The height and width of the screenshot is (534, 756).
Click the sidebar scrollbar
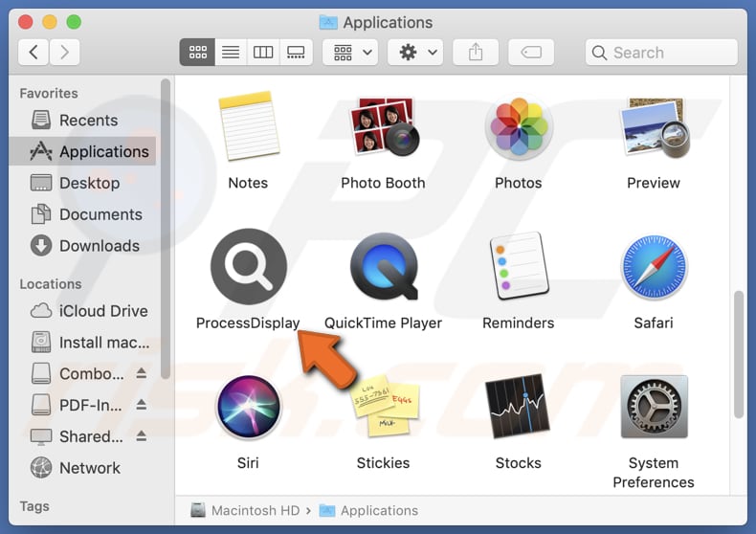coord(166,230)
